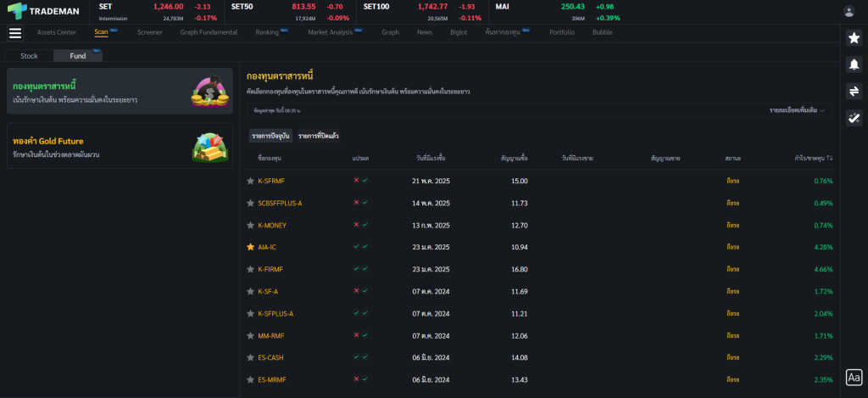Sort by กำไร/ขาดทุน column arrows
The image size is (868, 398).
[830, 159]
